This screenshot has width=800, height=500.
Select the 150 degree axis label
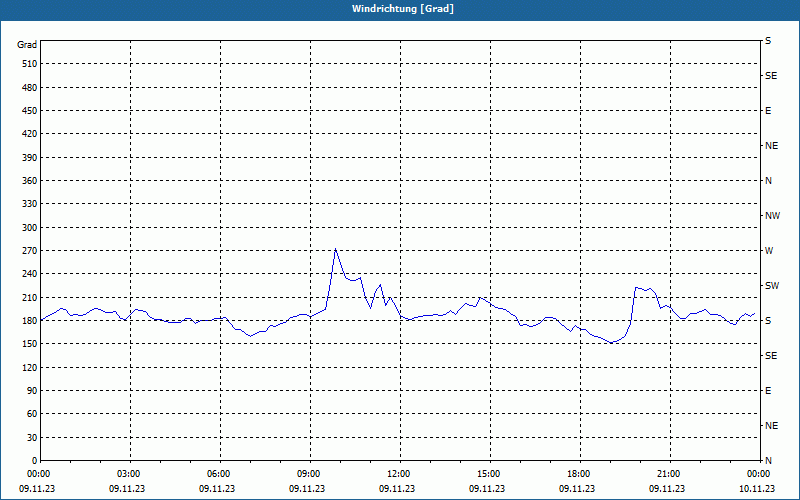30,344
